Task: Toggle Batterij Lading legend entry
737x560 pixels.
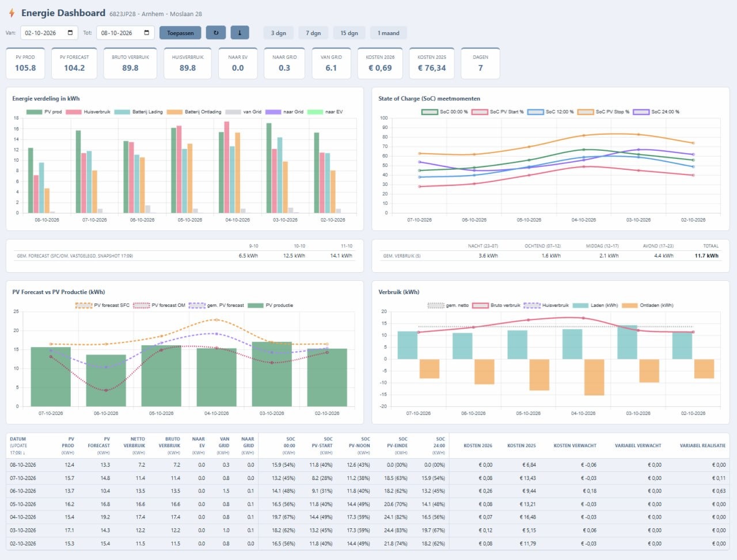Action: click(x=139, y=112)
